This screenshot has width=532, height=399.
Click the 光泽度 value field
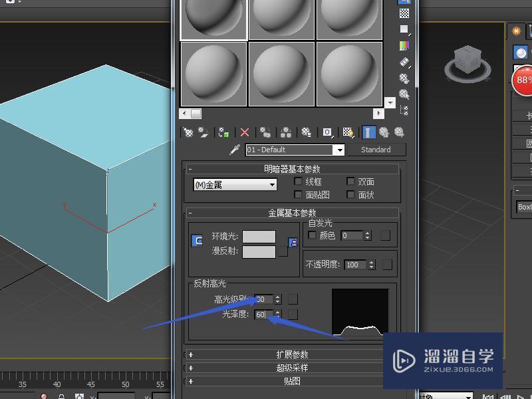(x=263, y=314)
